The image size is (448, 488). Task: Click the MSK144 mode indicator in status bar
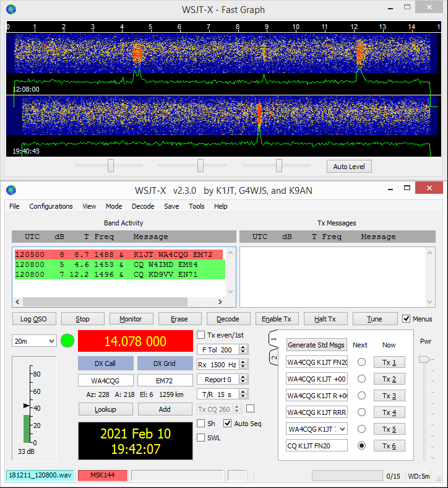point(102,475)
